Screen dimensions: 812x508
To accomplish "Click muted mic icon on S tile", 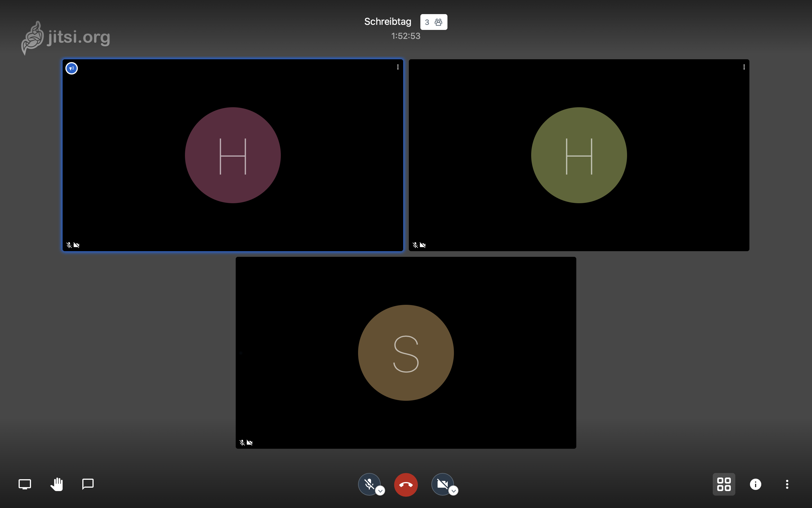I will tap(242, 443).
